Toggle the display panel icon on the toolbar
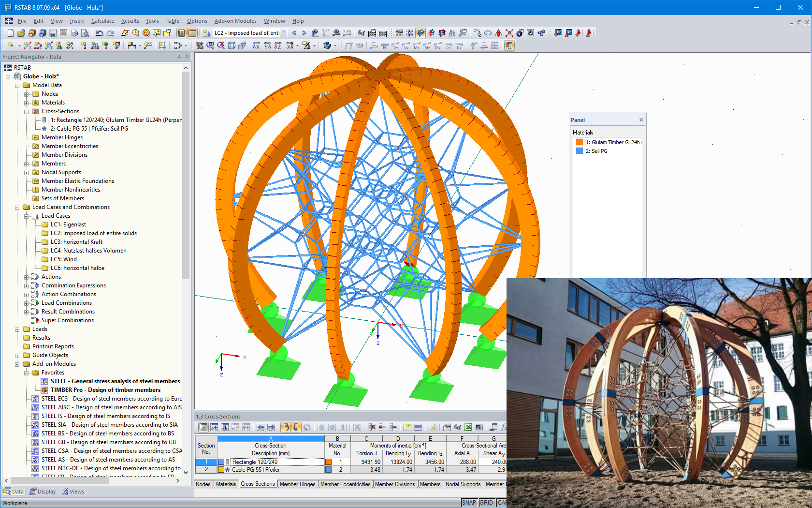The image size is (812, 508). 509,45
